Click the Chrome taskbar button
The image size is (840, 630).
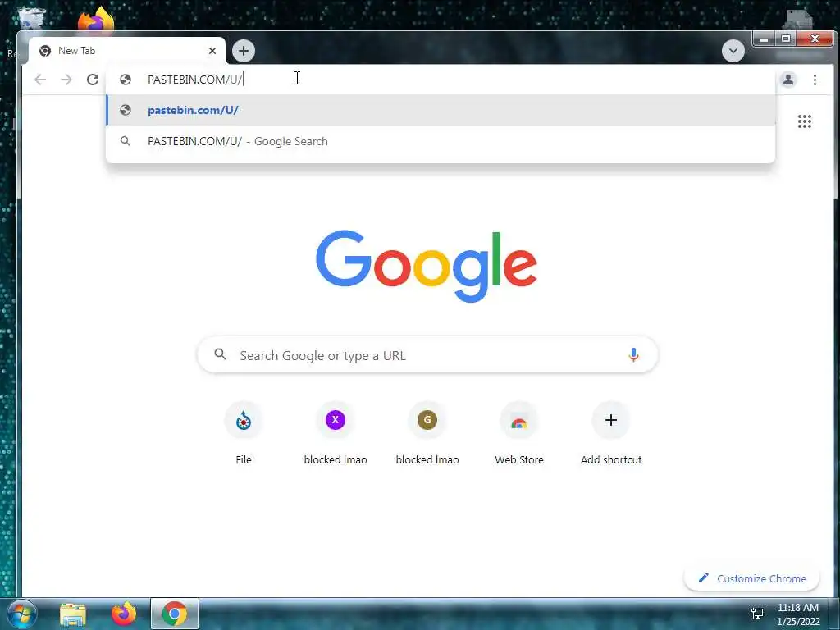pyautogui.click(x=175, y=614)
